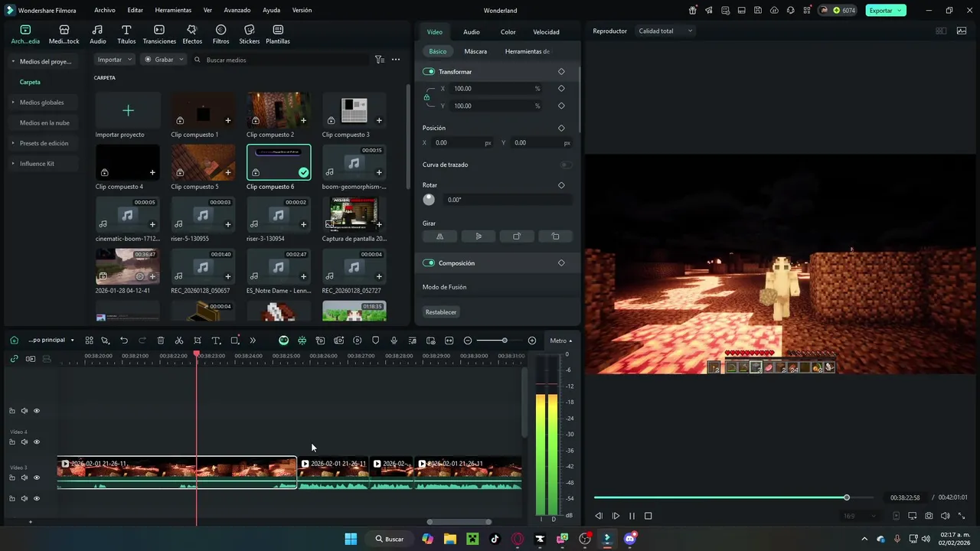Zoom out the timeline with minus icon

(468, 341)
